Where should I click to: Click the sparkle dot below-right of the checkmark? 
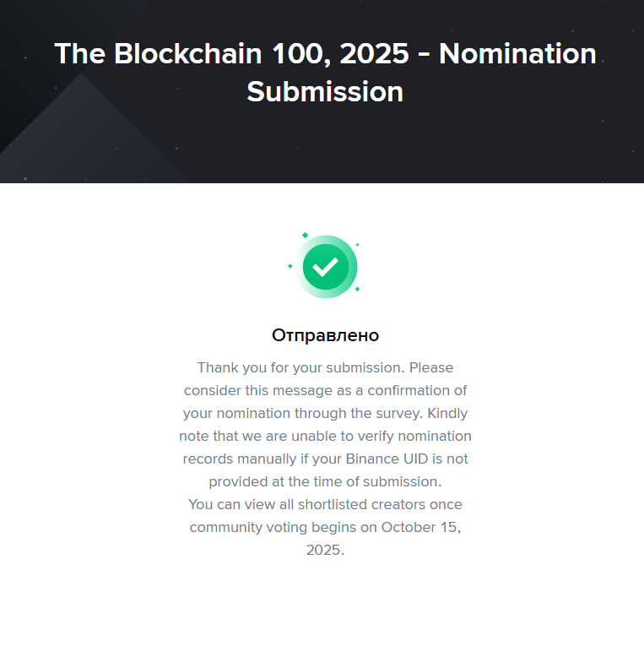[357, 289]
